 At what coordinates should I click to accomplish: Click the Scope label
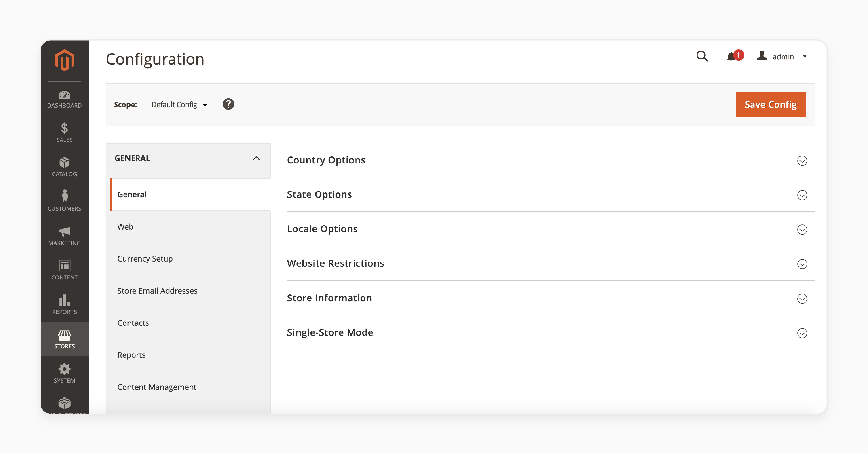(x=125, y=104)
